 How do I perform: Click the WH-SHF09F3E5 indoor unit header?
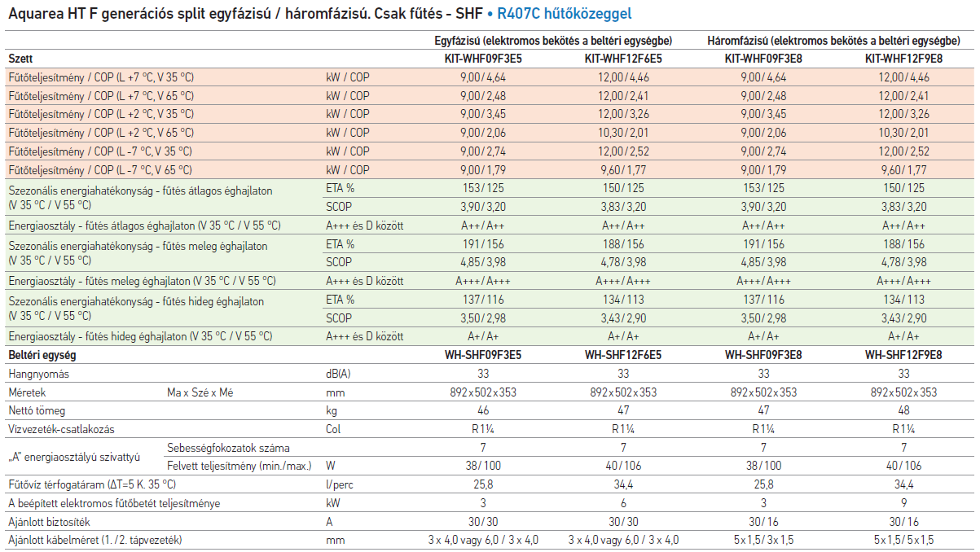[483, 355]
